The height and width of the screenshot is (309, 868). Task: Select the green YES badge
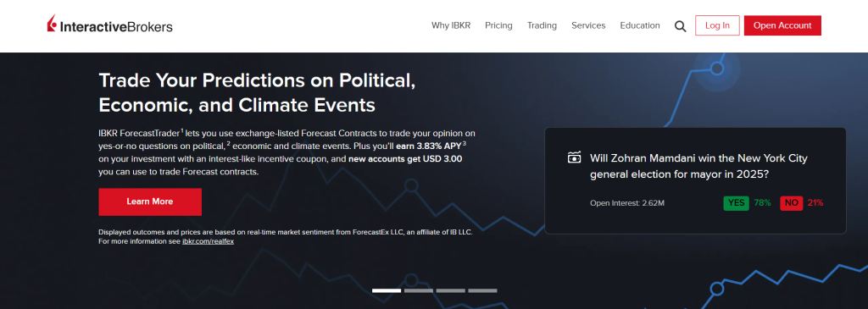[x=737, y=203]
